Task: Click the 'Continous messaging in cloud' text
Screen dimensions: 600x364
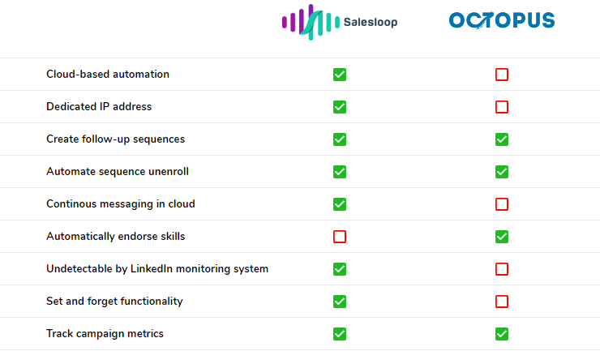Action: pyautogui.click(x=121, y=204)
